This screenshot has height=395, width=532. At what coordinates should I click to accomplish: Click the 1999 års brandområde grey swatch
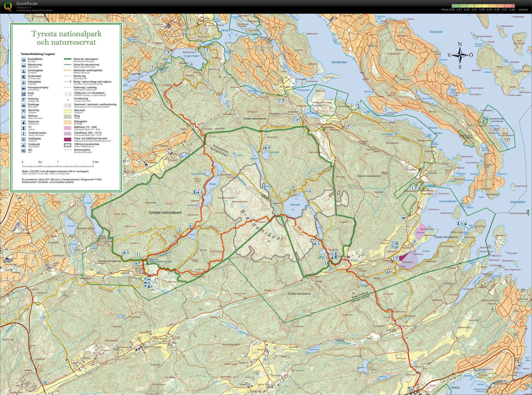[x=68, y=145]
